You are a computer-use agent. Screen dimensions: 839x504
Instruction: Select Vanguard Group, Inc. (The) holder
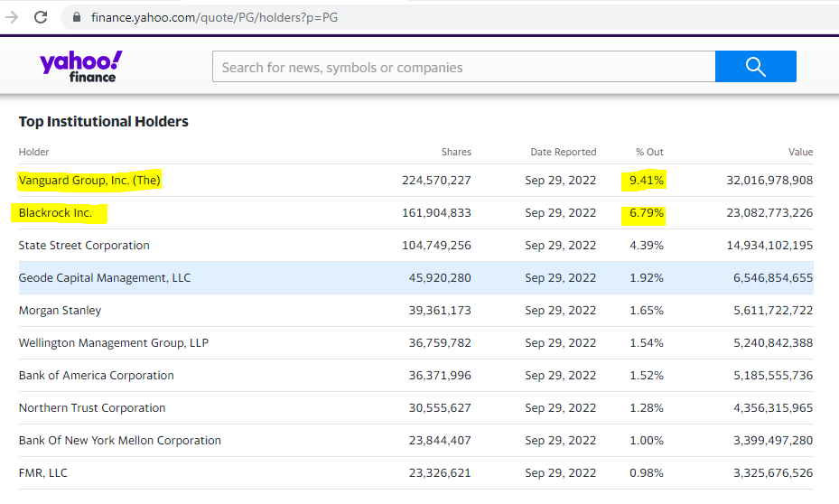pyautogui.click(x=89, y=181)
